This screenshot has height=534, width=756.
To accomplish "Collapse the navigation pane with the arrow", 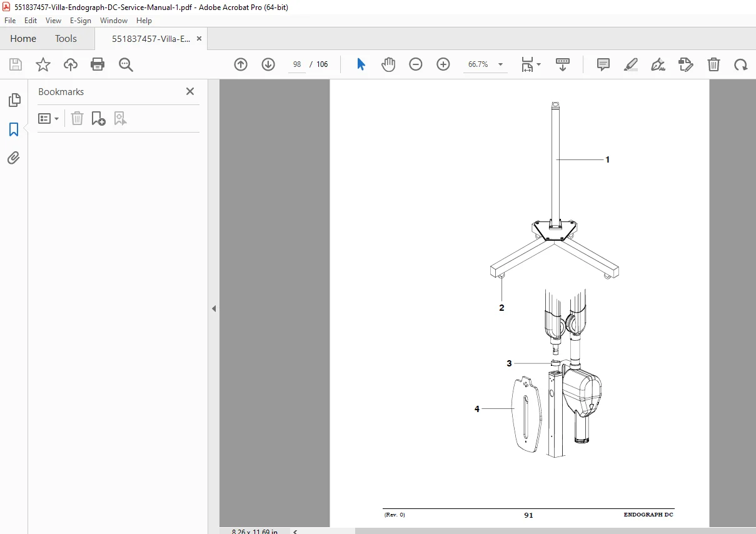I will [214, 308].
